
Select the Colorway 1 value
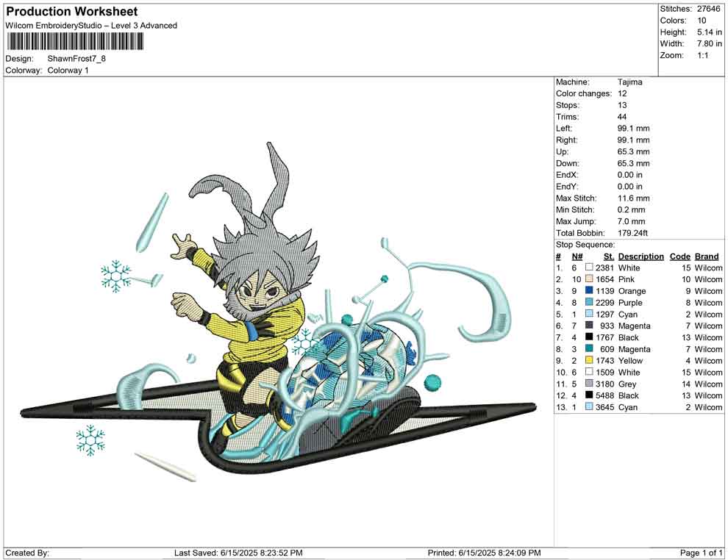pyautogui.click(x=68, y=71)
